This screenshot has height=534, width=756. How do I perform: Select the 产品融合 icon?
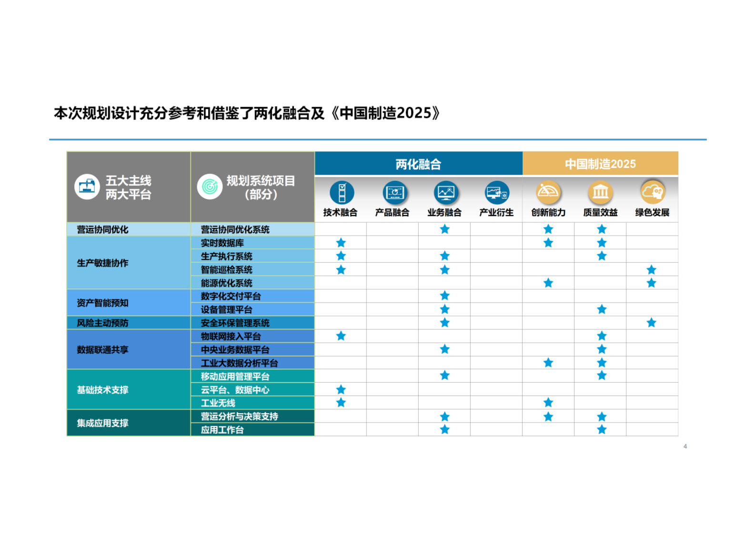[394, 193]
